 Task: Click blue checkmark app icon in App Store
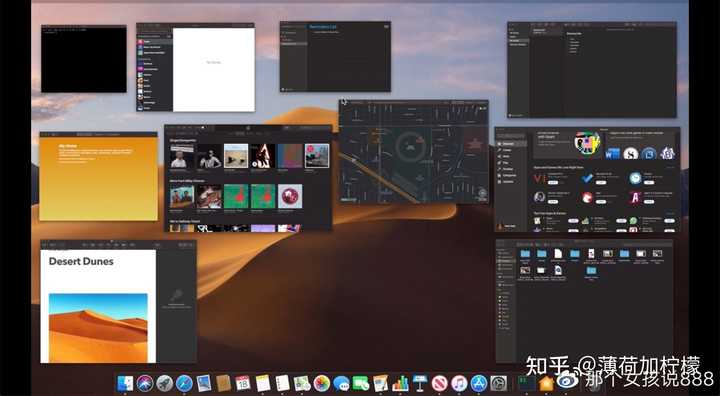(x=587, y=178)
